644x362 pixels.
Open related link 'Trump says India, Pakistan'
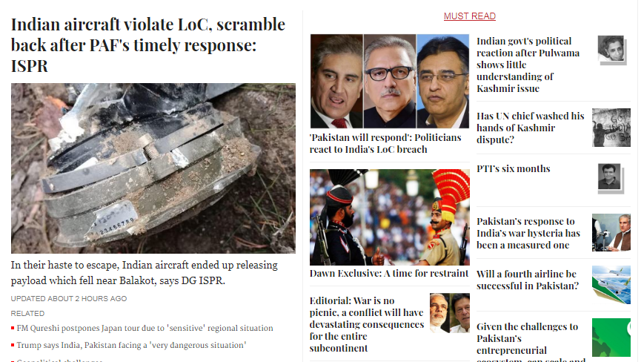[131, 345]
